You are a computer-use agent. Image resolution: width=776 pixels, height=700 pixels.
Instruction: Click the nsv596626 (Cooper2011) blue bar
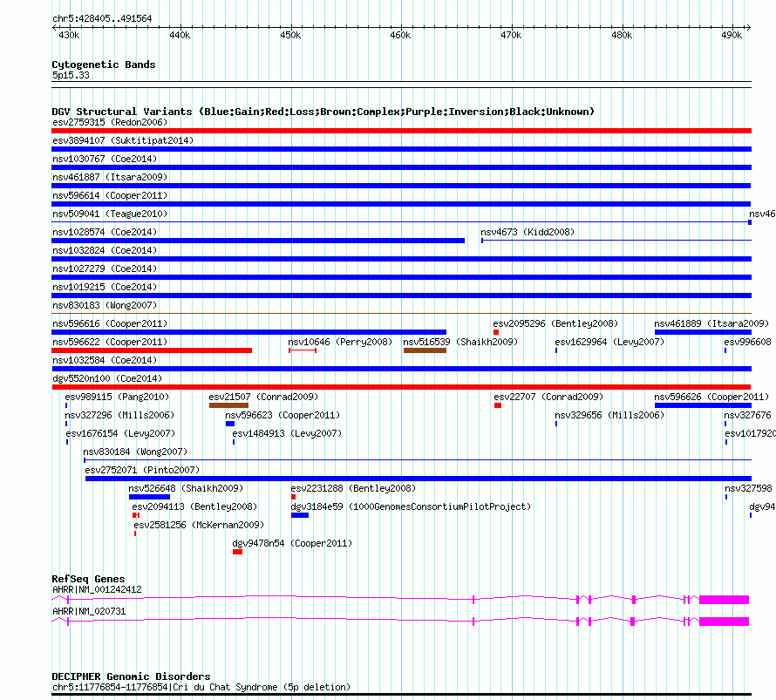[x=703, y=405]
